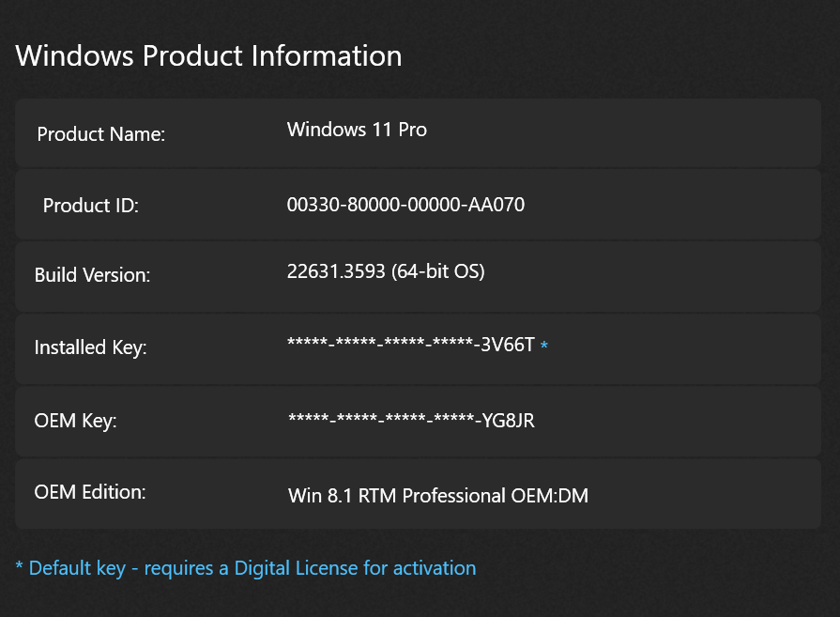Select installed key ending in 3V66T
Image resolution: width=840 pixels, height=617 pixels.
pyautogui.click(x=411, y=345)
